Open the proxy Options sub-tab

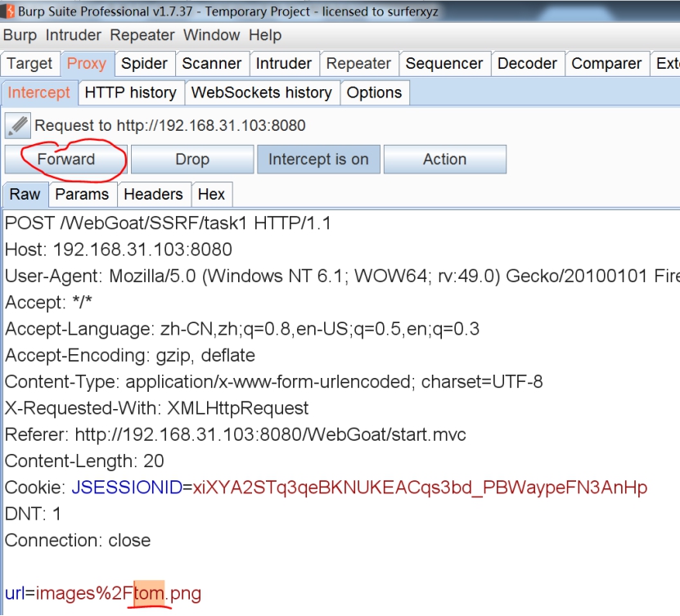[374, 92]
